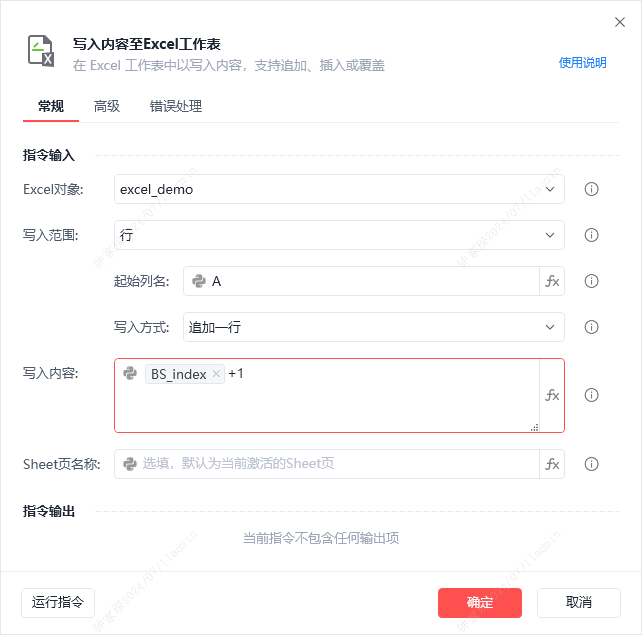Switch to the 高级 tab
Screen dimensions: 642x635
106,106
